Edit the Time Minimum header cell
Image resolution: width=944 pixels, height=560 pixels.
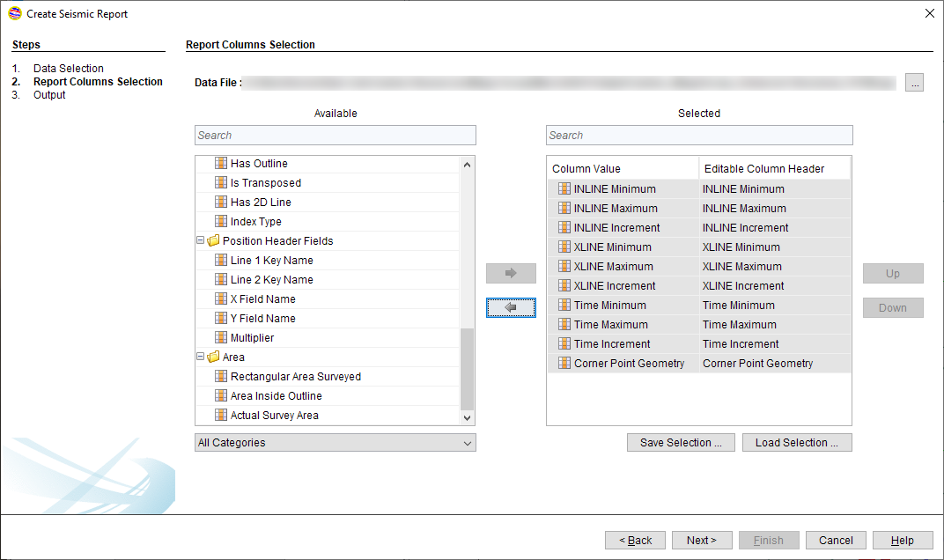pos(775,305)
